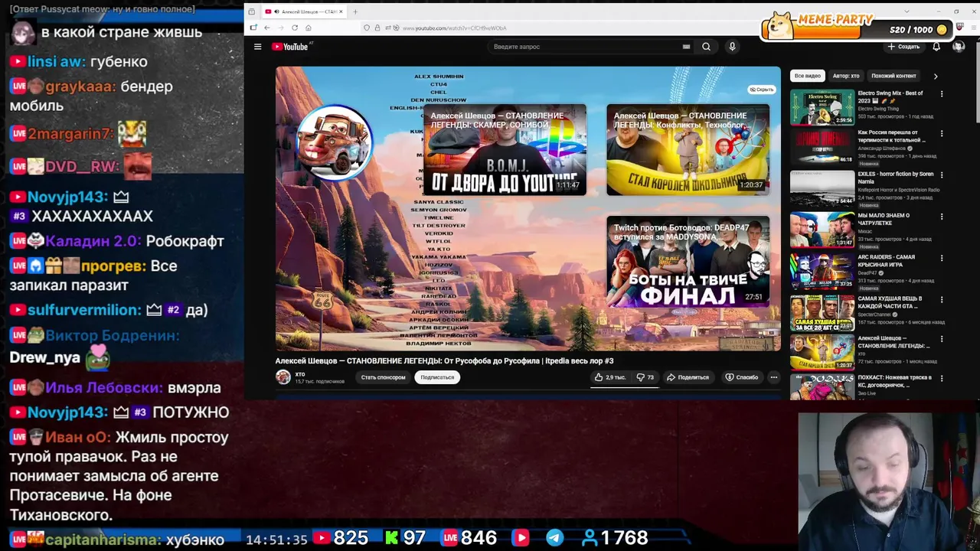The image size is (980, 551).
Task: Open МЫ МАЛО ЗНАЕМ О ЧАТРУЛЕТКЕ thumbnail
Action: [822, 230]
